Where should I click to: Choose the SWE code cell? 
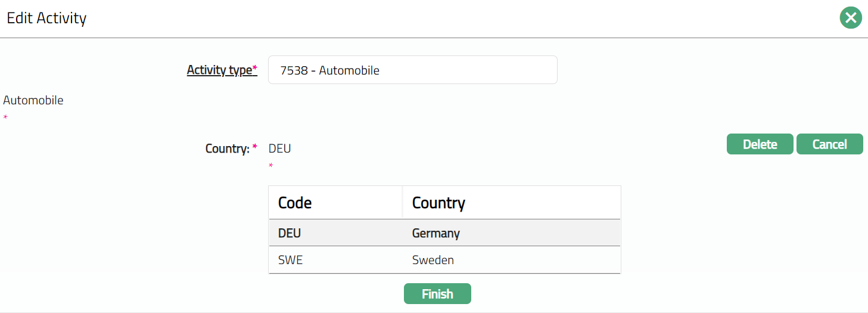(291, 260)
